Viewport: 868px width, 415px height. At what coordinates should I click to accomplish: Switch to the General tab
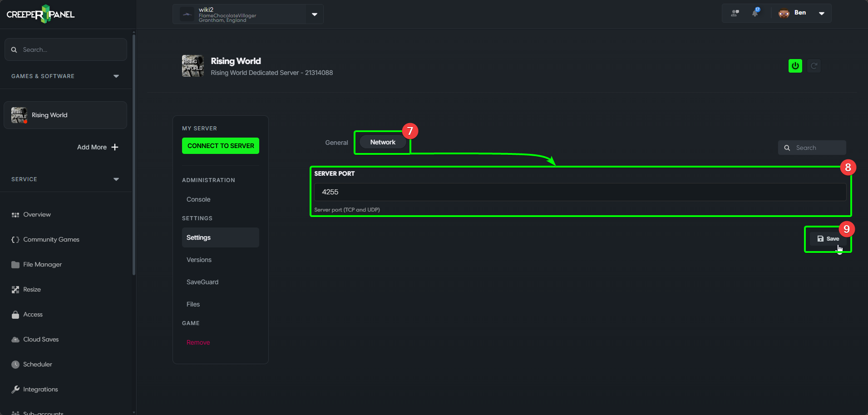point(336,143)
